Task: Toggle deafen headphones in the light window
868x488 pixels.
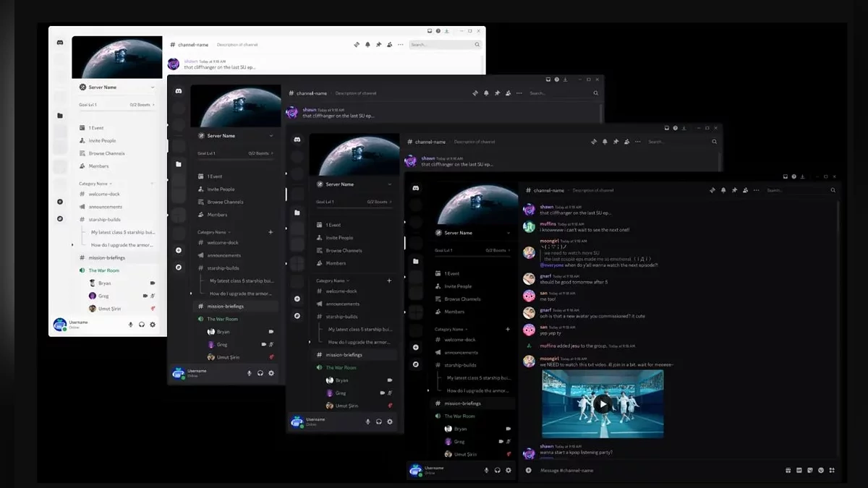Action: (142, 325)
